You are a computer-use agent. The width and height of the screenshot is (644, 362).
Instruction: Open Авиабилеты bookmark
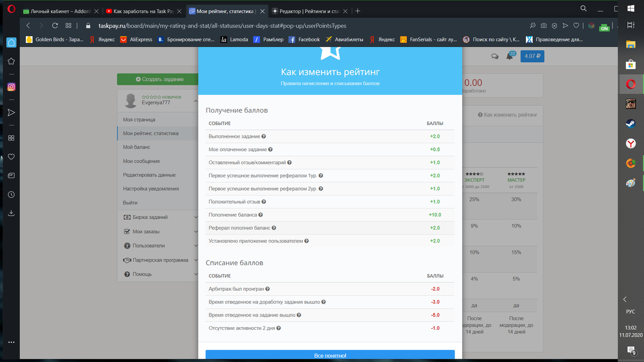pyautogui.click(x=344, y=39)
